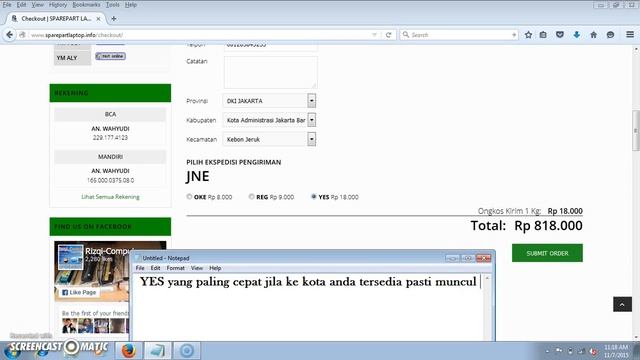This screenshot has height=360, width=640.
Task: Launch Firefox from the taskbar
Action: [128, 351]
